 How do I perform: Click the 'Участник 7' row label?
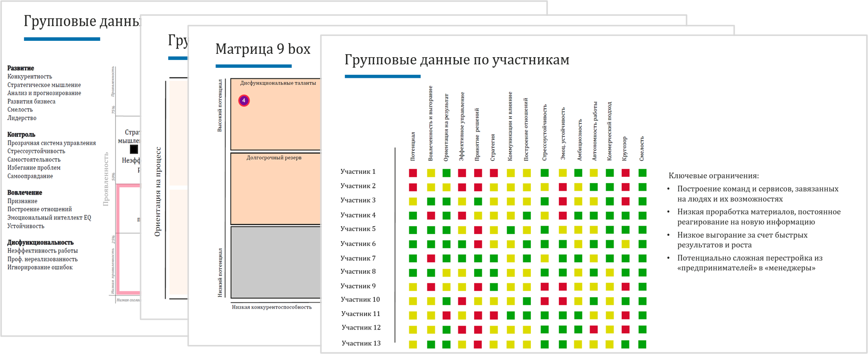(358, 258)
